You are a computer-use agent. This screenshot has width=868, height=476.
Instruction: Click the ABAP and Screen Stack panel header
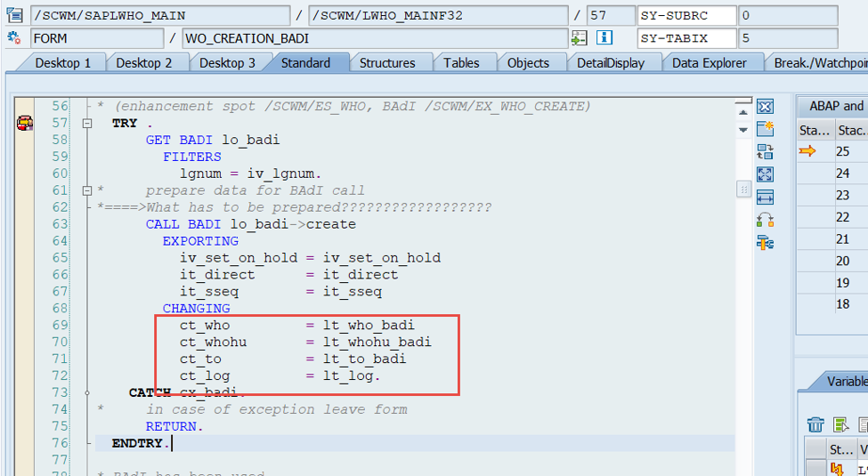click(x=832, y=106)
